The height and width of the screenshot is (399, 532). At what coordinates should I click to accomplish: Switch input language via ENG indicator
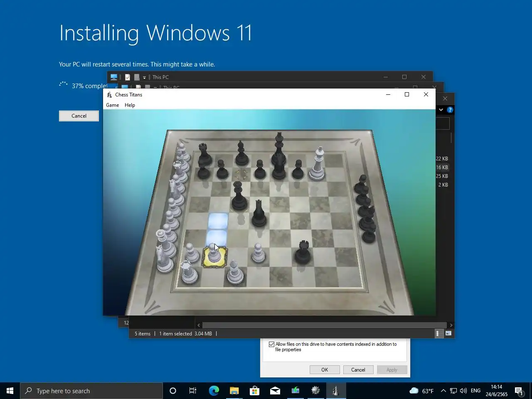475,391
